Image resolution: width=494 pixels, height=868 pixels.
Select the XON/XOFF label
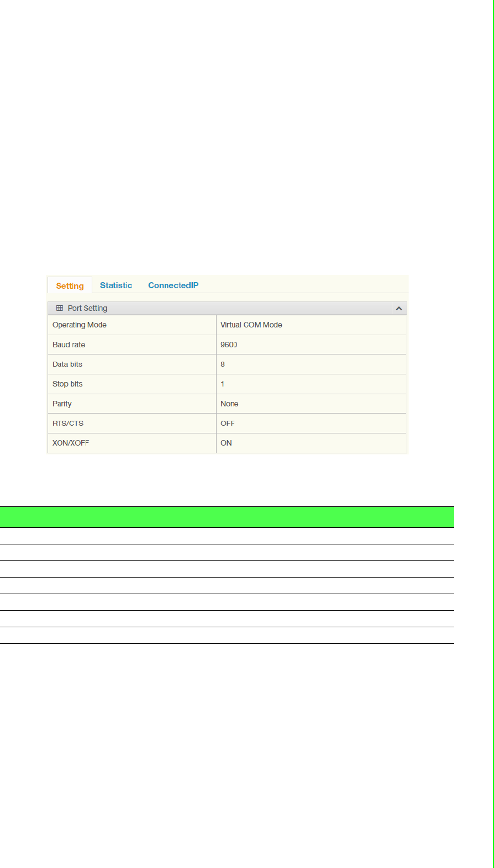point(71,443)
